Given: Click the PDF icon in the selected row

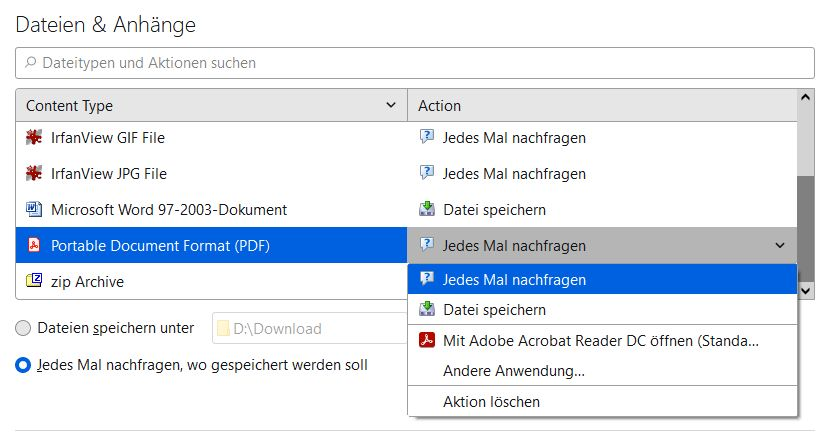Looking at the screenshot, I should pos(34,246).
